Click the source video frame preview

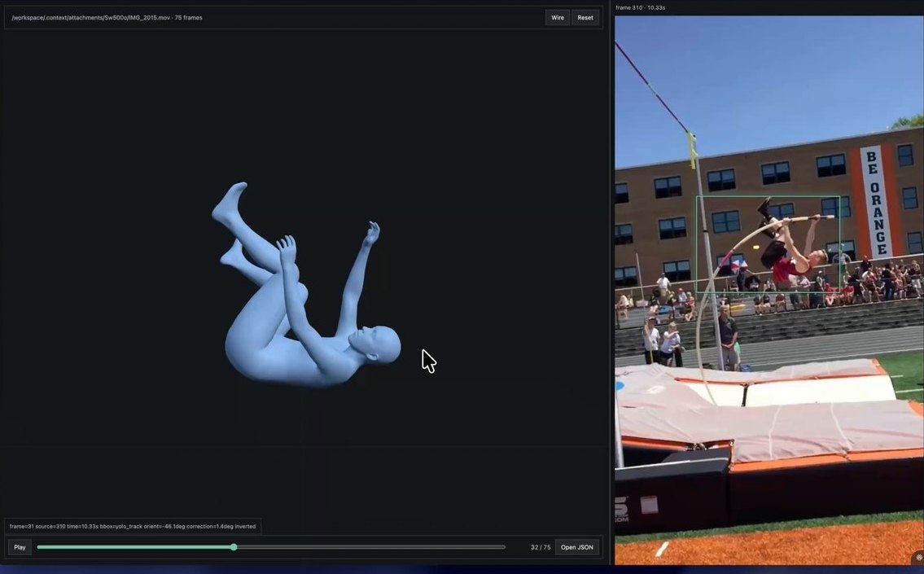tap(769, 290)
